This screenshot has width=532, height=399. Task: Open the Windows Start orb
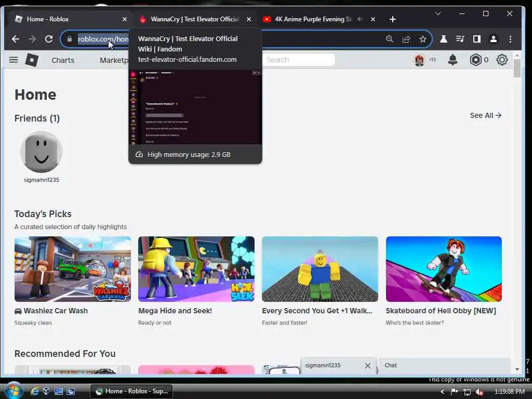(14, 391)
